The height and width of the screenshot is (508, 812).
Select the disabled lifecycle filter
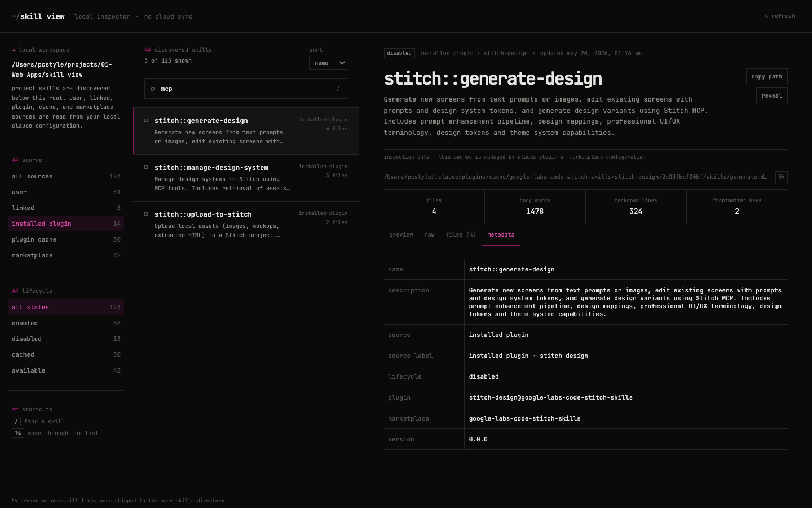[x=67, y=339]
